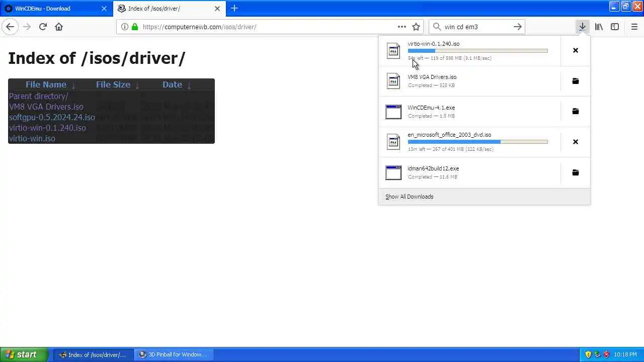
Task: Click the idman642build12.exe file icon
Action: coord(393,172)
